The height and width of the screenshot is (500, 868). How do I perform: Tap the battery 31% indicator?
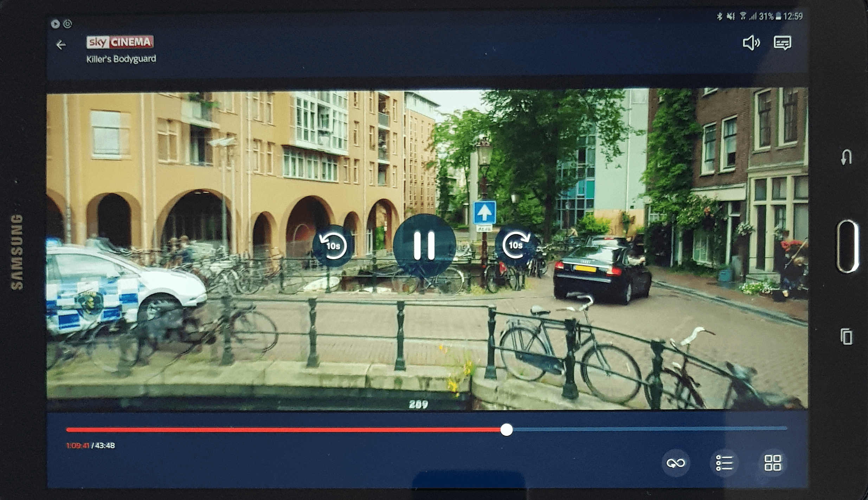pyautogui.click(x=770, y=16)
